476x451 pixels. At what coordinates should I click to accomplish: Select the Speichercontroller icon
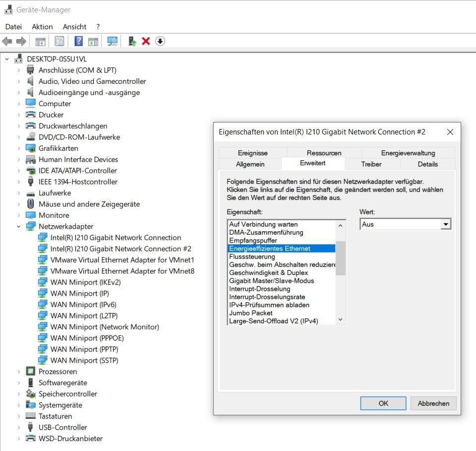[x=30, y=393]
